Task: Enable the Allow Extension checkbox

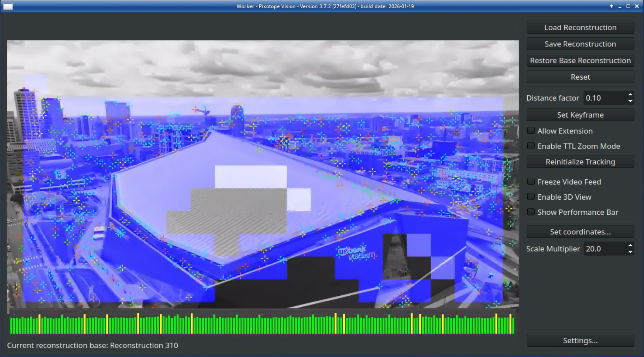Action: [x=531, y=131]
